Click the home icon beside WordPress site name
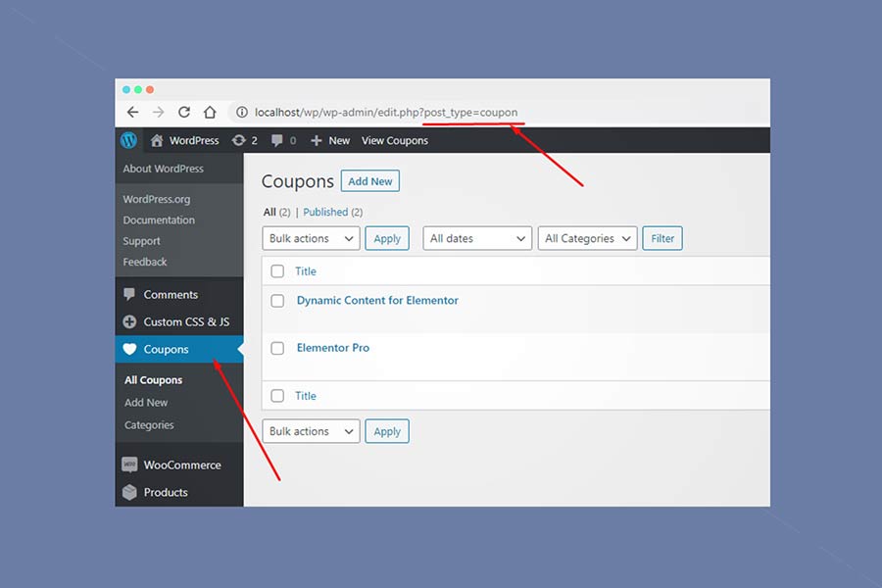882x588 pixels. coord(157,140)
